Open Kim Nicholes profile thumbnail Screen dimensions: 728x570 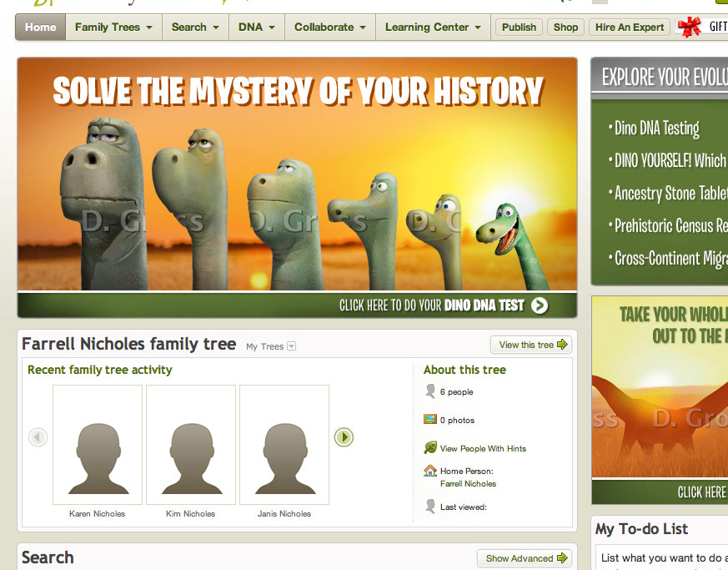coord(191,445)
